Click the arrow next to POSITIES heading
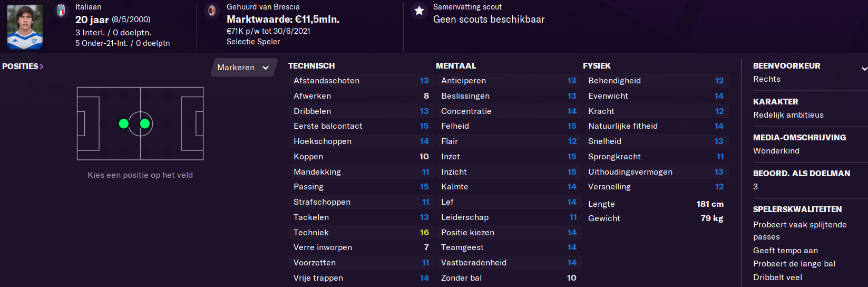Image resolution: width=868 pixels, height=287 pixels. click(x=42, y=66)
